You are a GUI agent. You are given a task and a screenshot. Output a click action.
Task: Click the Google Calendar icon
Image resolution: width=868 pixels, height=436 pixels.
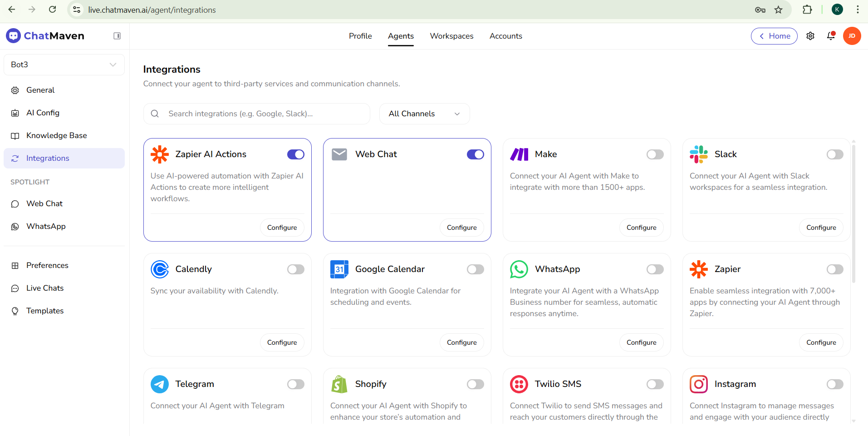(339, 269)
